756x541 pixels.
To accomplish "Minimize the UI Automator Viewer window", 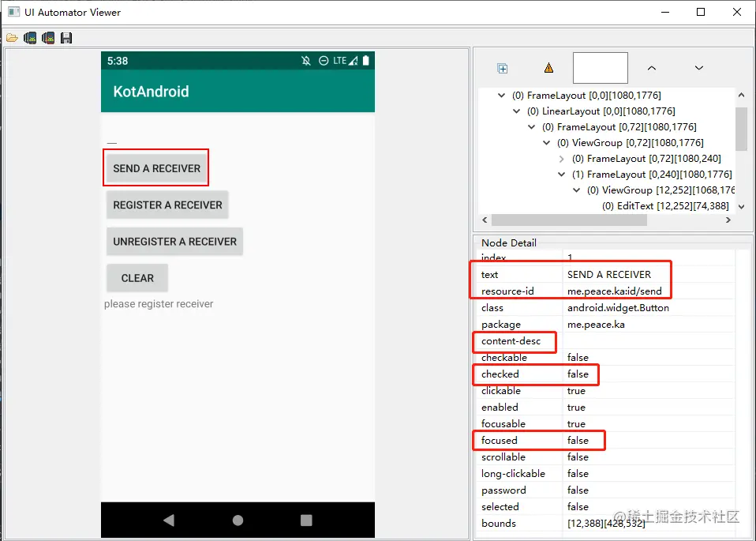I will [665, 12].
